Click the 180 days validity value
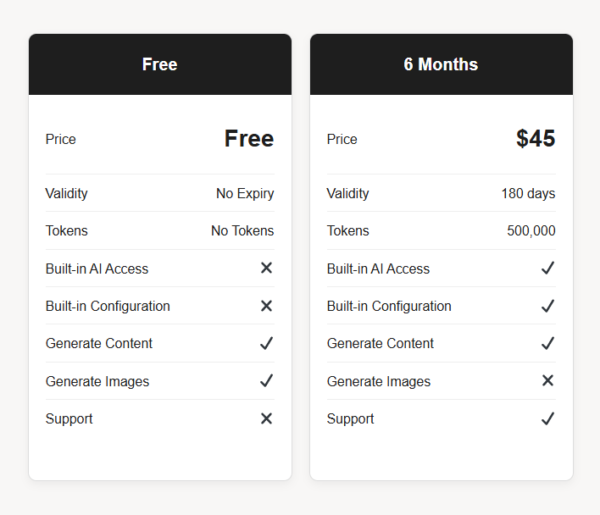600x515 pixels. (528, 194)
